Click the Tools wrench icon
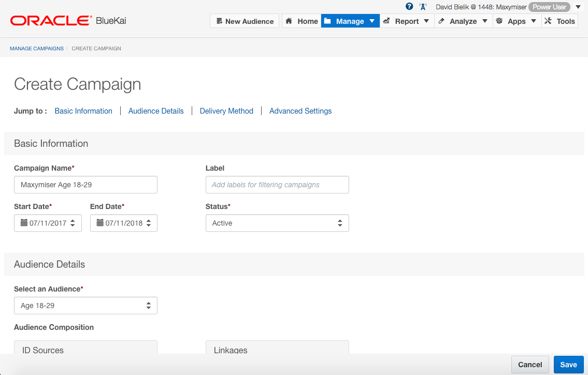Image resolution: width=588 pixels, height=375 pixels. (x=548, y=21)
